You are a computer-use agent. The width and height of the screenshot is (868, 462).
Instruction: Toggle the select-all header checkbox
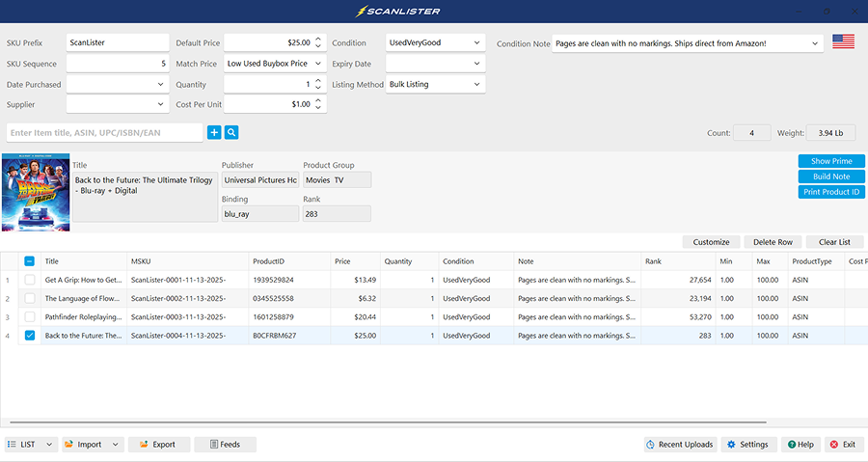[x=29, y=261]
